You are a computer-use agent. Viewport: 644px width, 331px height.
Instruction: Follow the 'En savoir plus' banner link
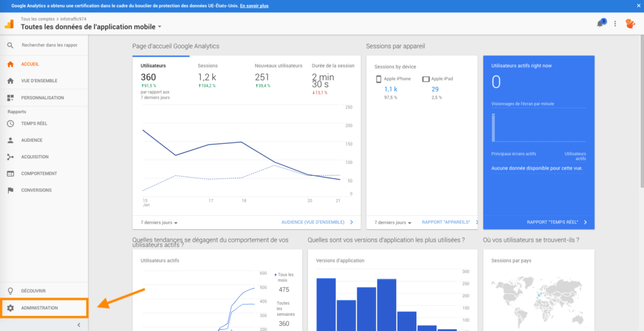coord(254,6)
